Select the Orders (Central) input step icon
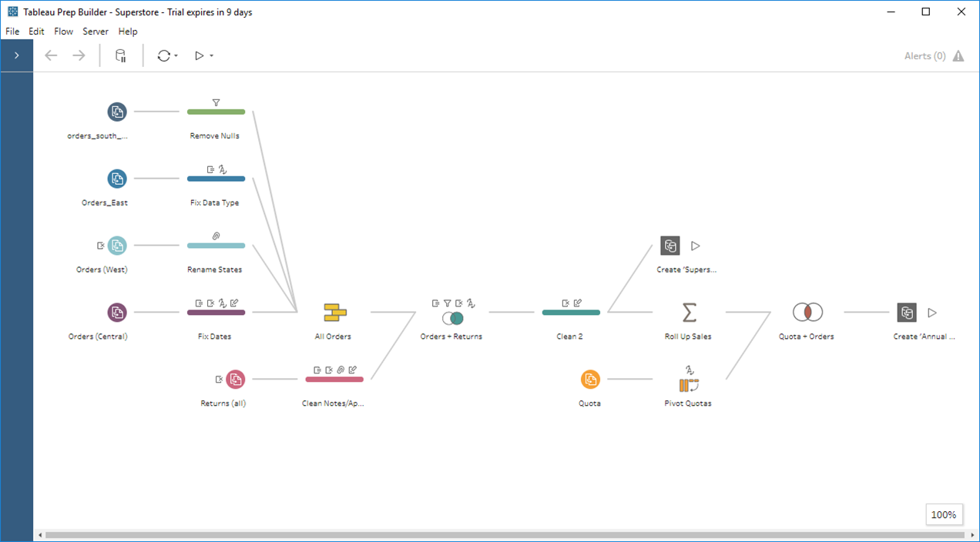Screen dimensions: 980x542 pyautogui.click(x=117, y=313)
